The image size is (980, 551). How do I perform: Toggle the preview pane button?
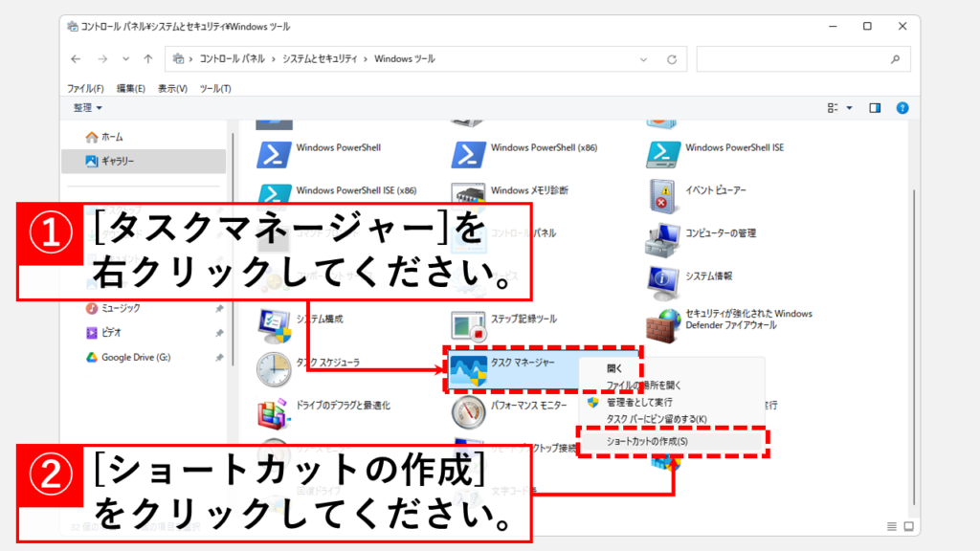click(875, 108)
